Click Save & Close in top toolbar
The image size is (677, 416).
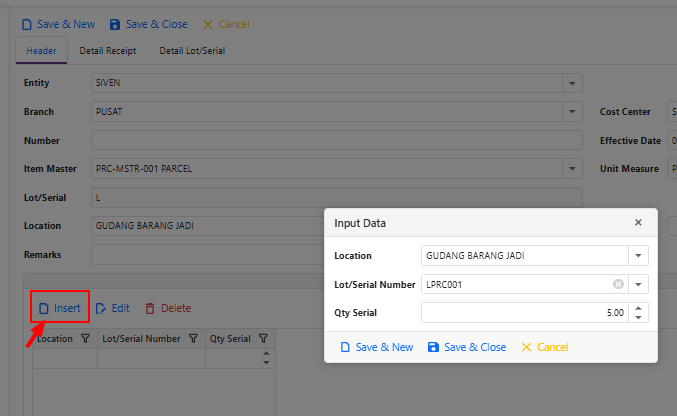149,24
